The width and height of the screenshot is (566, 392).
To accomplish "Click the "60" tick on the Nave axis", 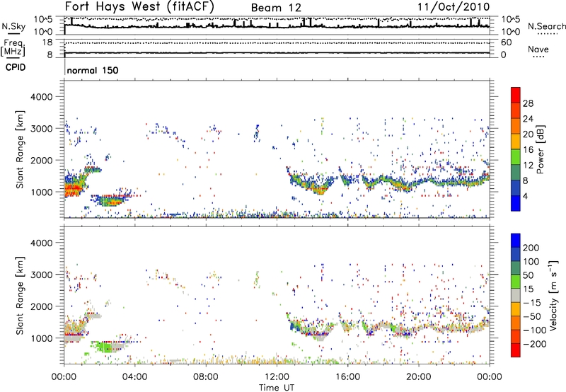I will coord(507,42).
